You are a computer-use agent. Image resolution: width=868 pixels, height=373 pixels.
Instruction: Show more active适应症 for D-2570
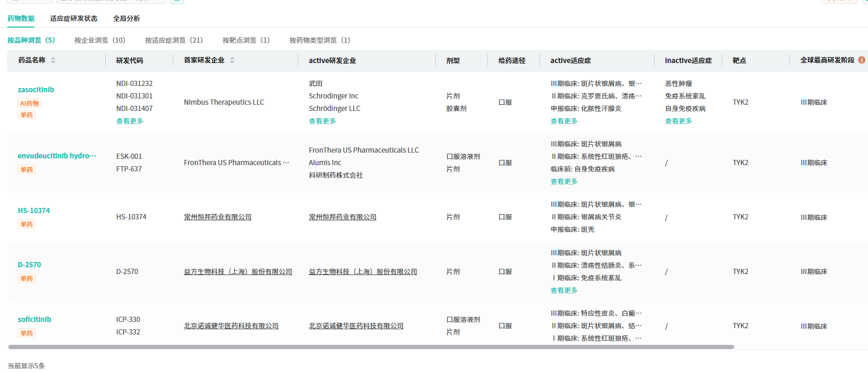[564, 291]
